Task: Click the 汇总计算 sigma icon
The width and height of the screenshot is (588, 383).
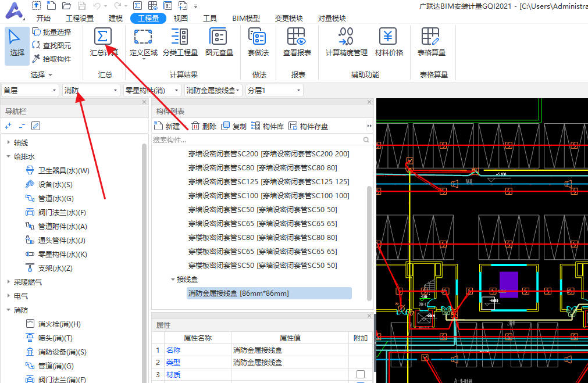Action: pyautogui.click(x=103, y=38)
